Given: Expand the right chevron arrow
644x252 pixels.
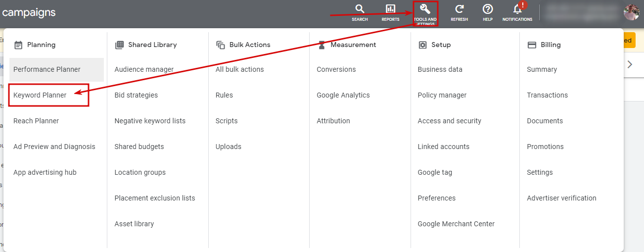Looking at the screenshot, I should [x=630, y=64].
